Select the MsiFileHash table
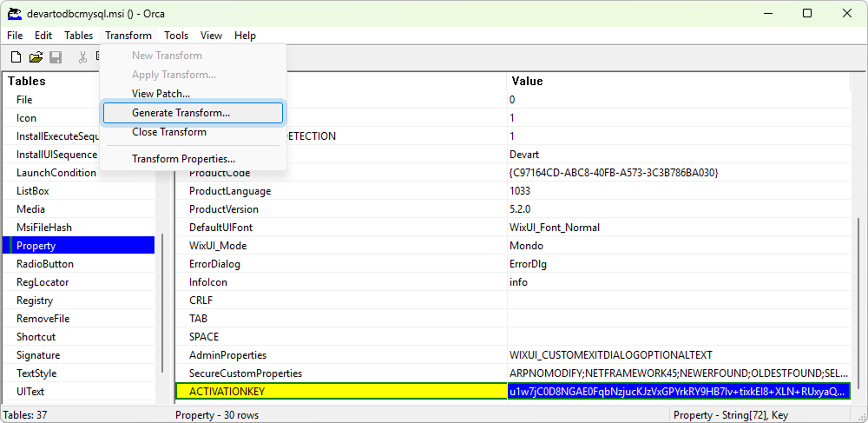This screenshot has width=868, height=423. [x=79, y=228]
